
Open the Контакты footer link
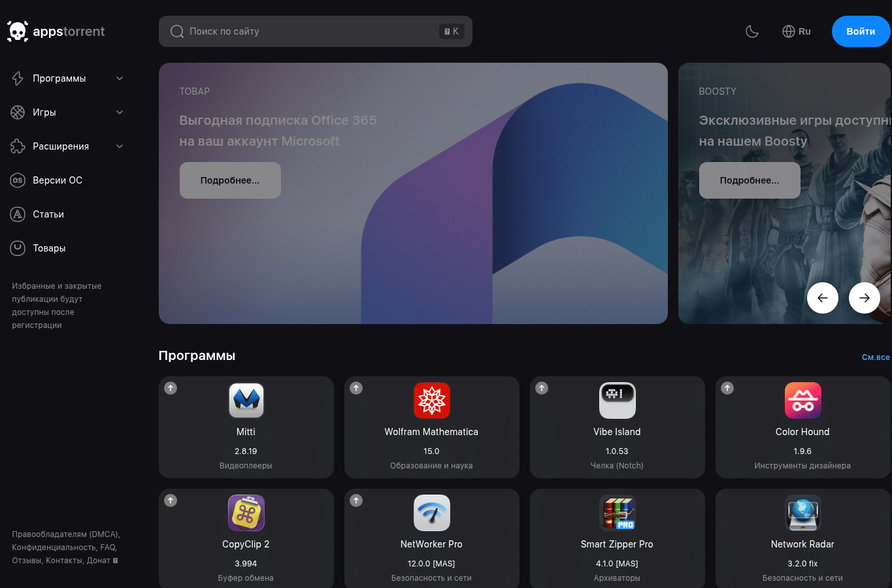click(x=64, y=561)
